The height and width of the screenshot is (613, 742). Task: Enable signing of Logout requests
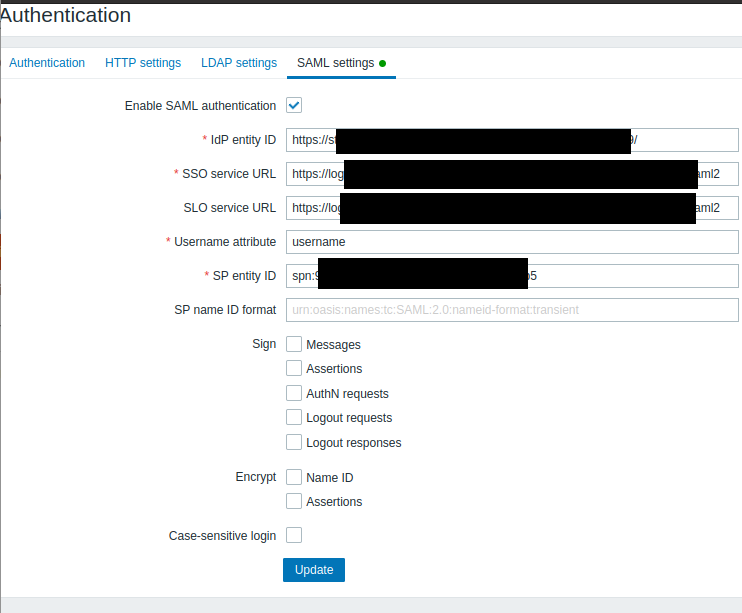294,417
